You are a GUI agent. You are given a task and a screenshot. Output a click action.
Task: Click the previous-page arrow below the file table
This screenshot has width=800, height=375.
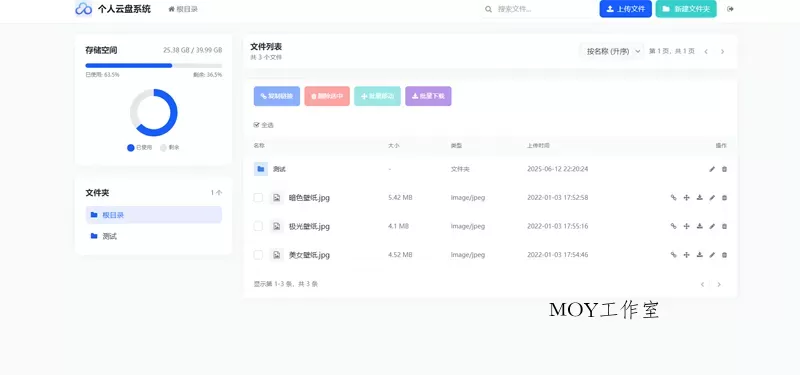[703, 284]
